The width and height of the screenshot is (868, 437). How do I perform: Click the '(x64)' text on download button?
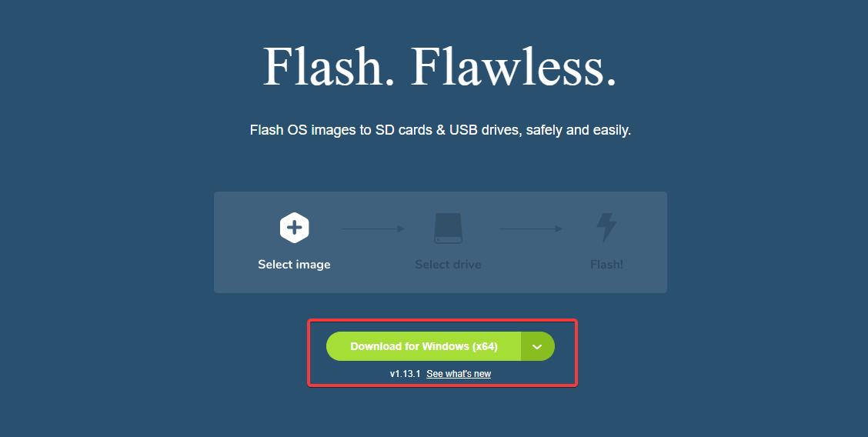pos(485,347)
